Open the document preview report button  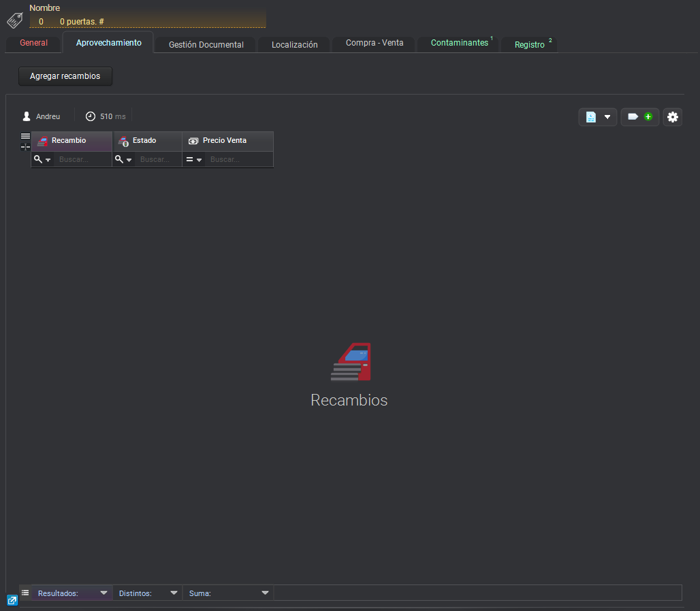click(x=597, y=117)
